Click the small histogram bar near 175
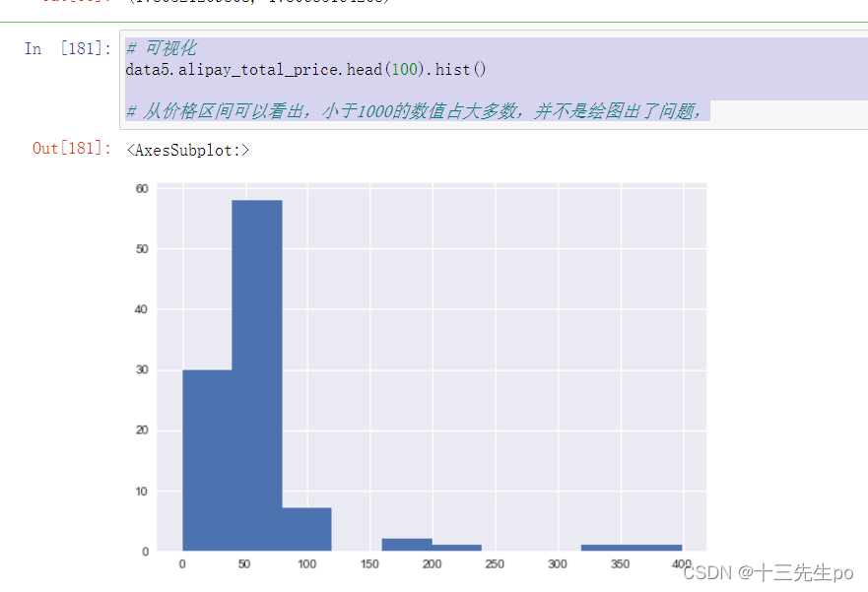 pyautogui.click(x=407, y=545)
